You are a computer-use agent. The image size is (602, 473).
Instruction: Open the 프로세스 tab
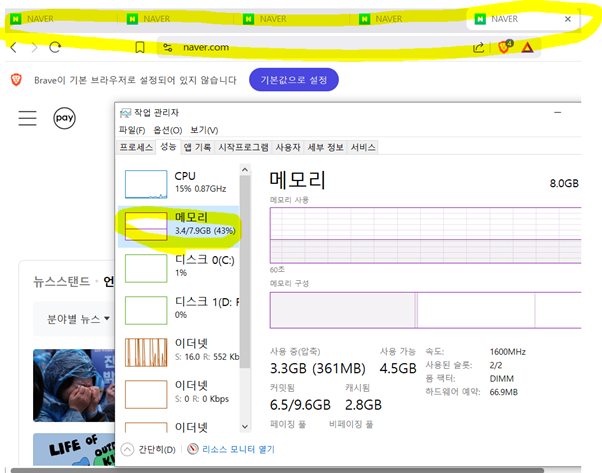136,147
